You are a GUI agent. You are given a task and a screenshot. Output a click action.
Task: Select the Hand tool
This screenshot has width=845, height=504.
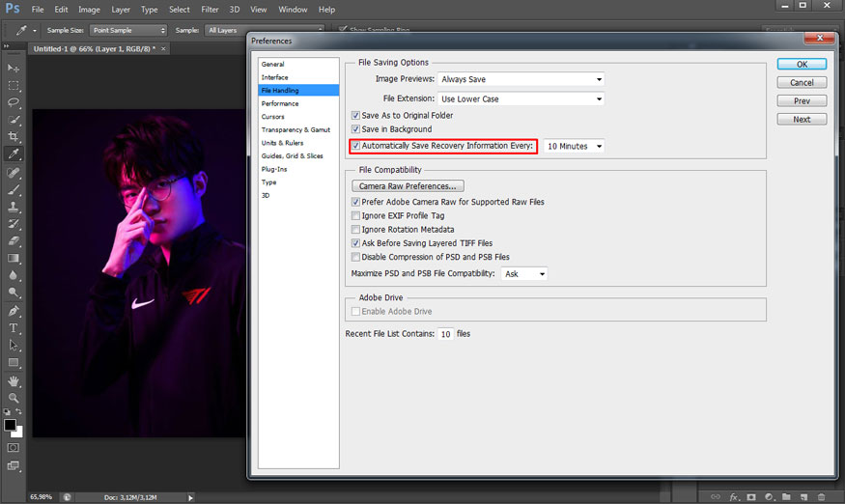point(14,381)
